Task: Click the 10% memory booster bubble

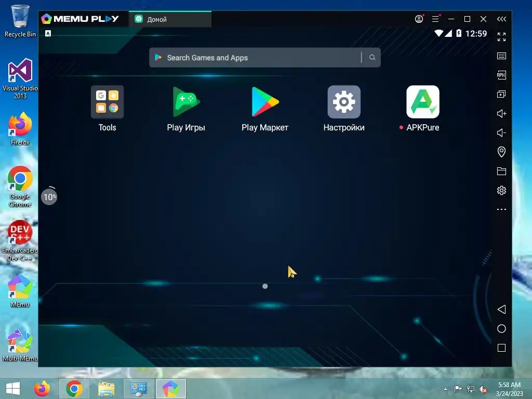Action: (49, 197)
